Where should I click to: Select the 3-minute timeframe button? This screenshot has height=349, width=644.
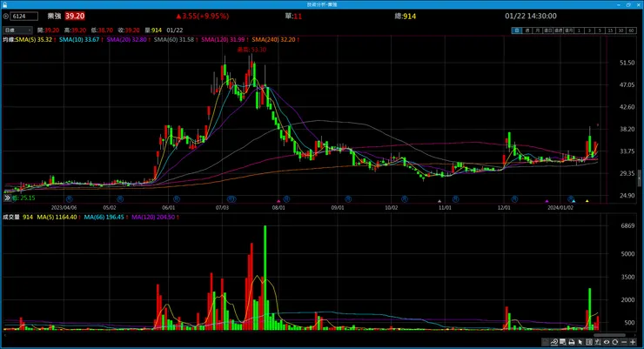589,30
